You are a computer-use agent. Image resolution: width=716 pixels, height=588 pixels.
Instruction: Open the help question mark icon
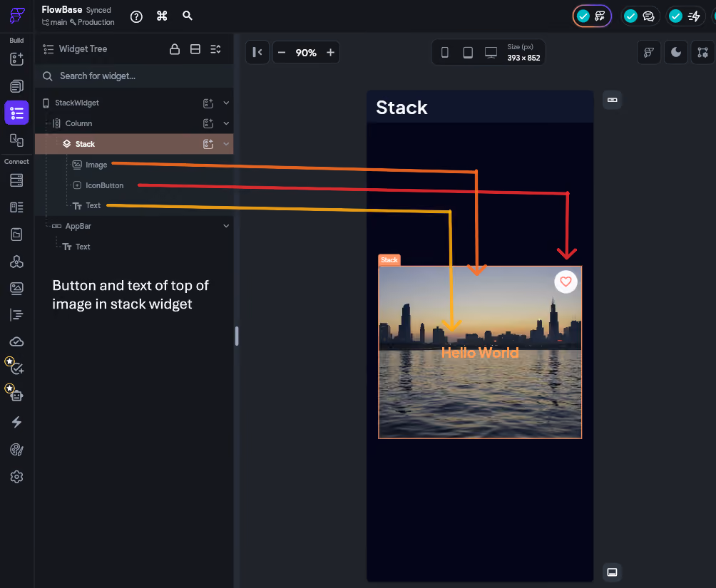coord(136,17)
